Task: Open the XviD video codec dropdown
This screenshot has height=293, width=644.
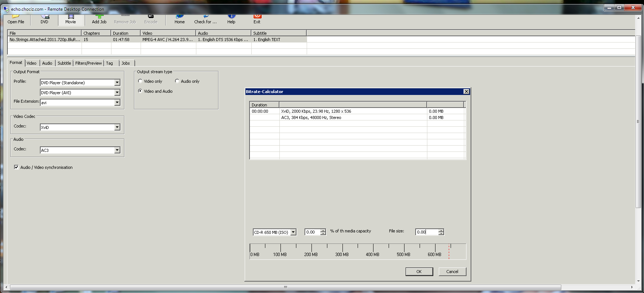Action: tap(117, 127)
